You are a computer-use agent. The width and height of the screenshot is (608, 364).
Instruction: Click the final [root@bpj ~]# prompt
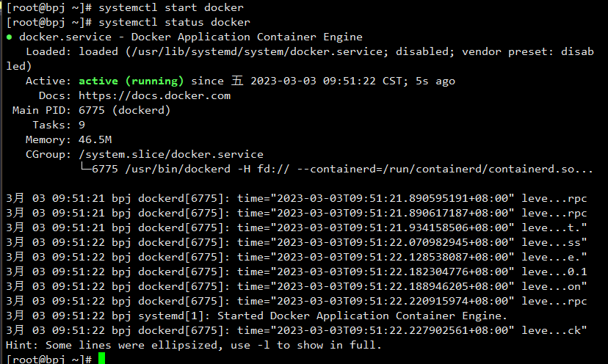(49, 359)
